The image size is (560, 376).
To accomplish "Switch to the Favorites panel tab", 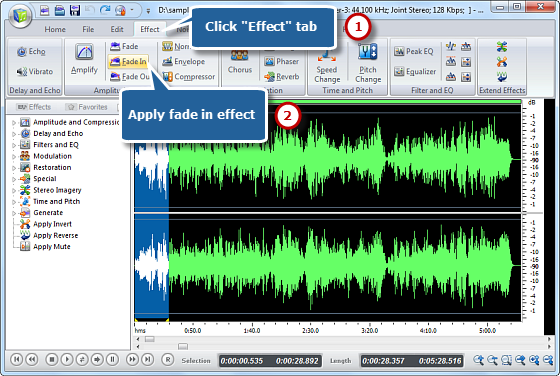I will [88, 107].
